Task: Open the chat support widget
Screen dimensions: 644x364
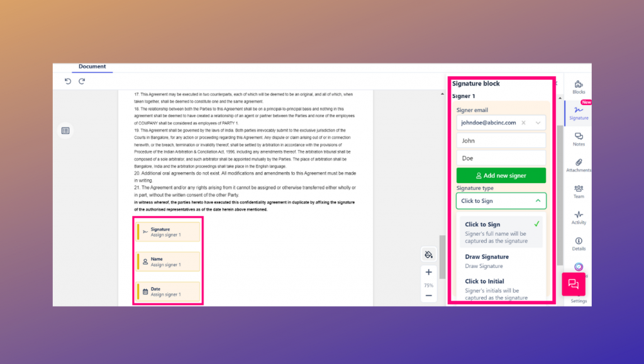Action: pos(574,284)
